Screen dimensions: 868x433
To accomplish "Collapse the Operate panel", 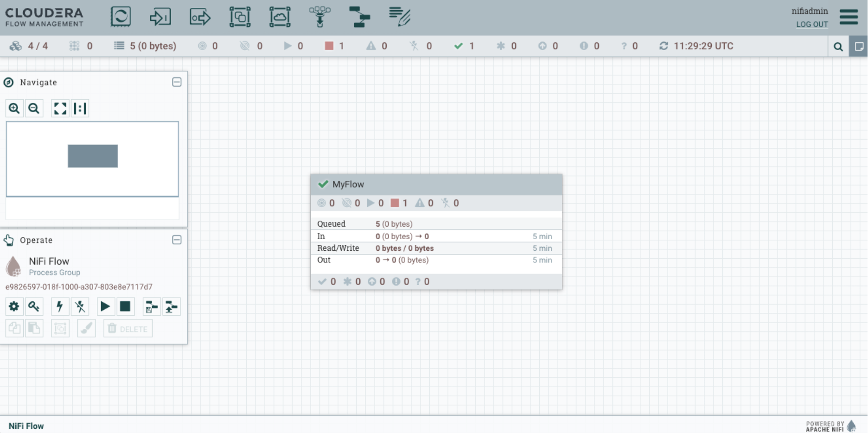I will click(x=176, y=240).
